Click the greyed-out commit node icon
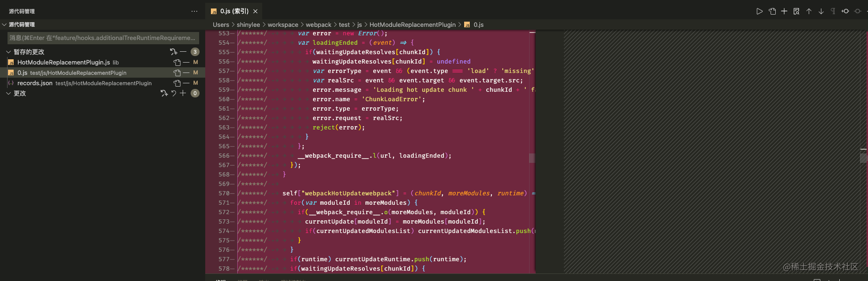Screen dimensions: 868x281 point(858,11)
